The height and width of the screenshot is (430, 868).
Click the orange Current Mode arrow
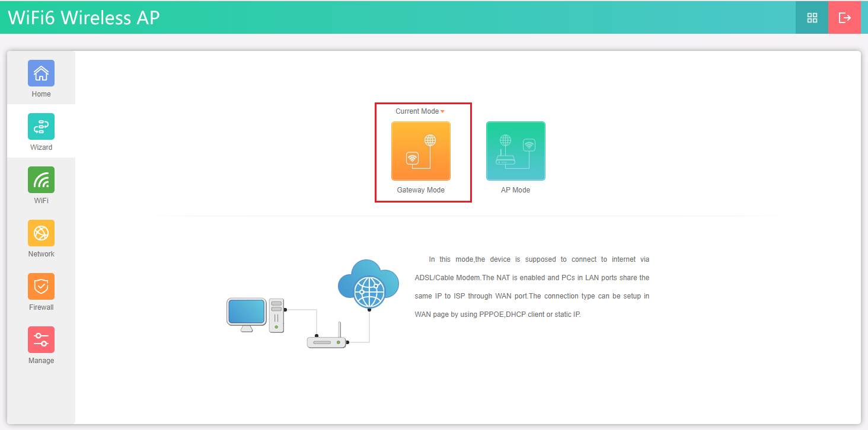click(x=442, y=112)
